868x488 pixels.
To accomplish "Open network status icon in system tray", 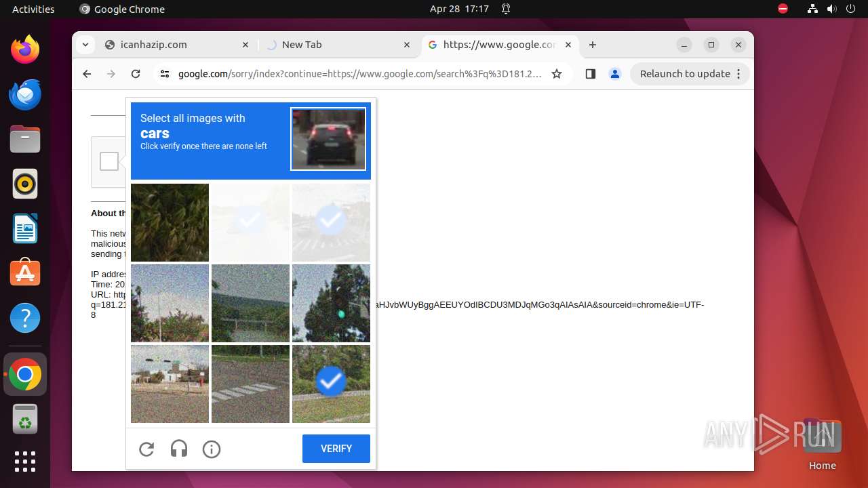I will pyautogui.click(x=812, y=9).
